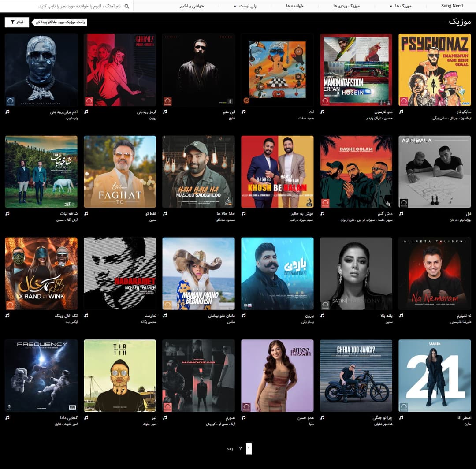Click music note icon beside خوش به حالم
The width and height of the screenshot is (476, 469).
click(x=243, y=213)
